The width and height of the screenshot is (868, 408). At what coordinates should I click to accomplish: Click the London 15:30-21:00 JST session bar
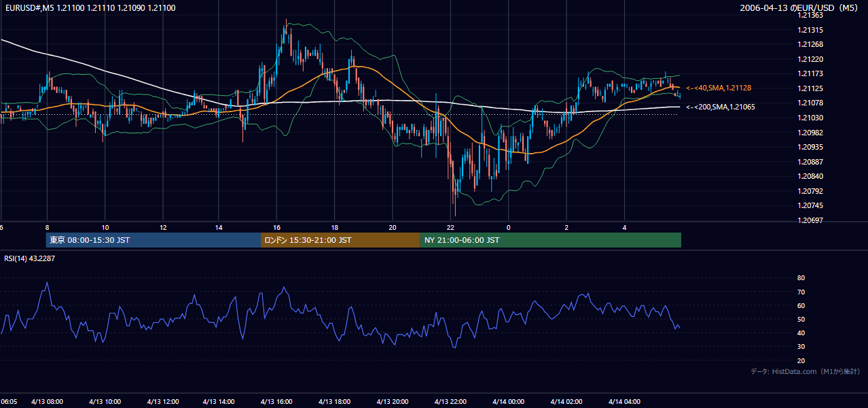(x=340, y=240)
